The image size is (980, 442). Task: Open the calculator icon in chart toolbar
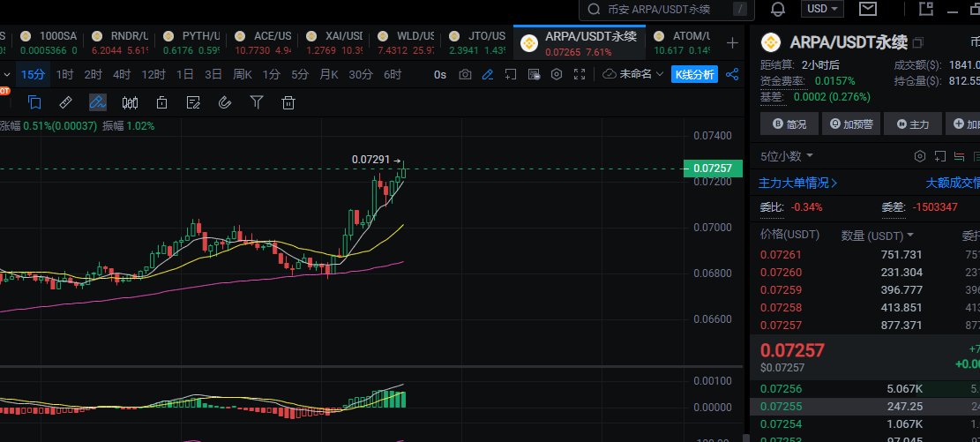point(534,74)
